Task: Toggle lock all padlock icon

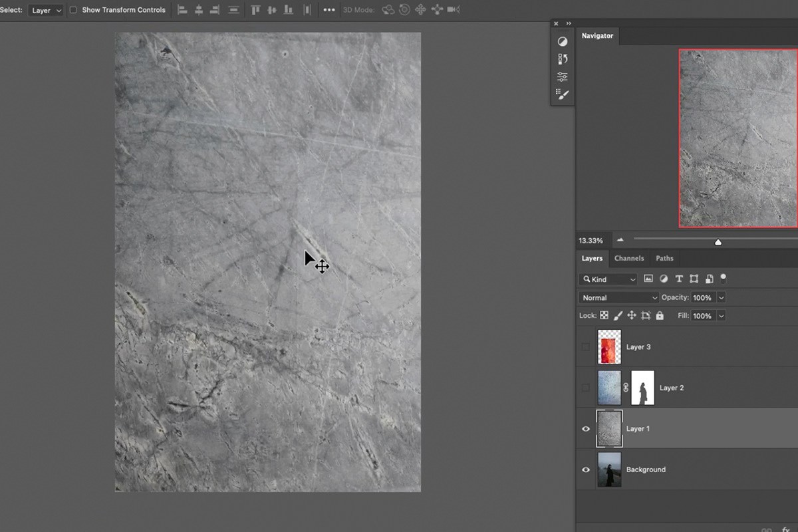Action: [x=660, y=316]
